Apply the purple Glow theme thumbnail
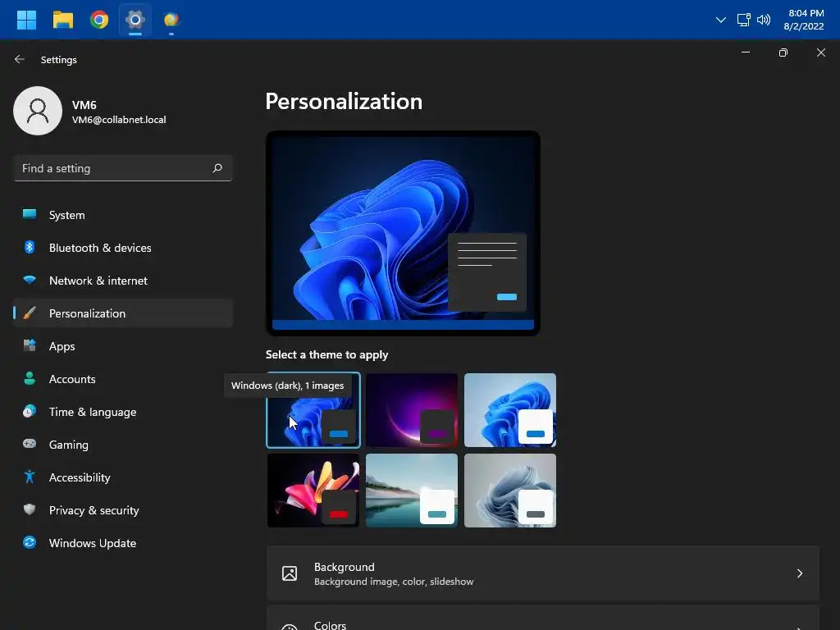Image resolution: width=840 pixels, height=630 pixels. 412,410
